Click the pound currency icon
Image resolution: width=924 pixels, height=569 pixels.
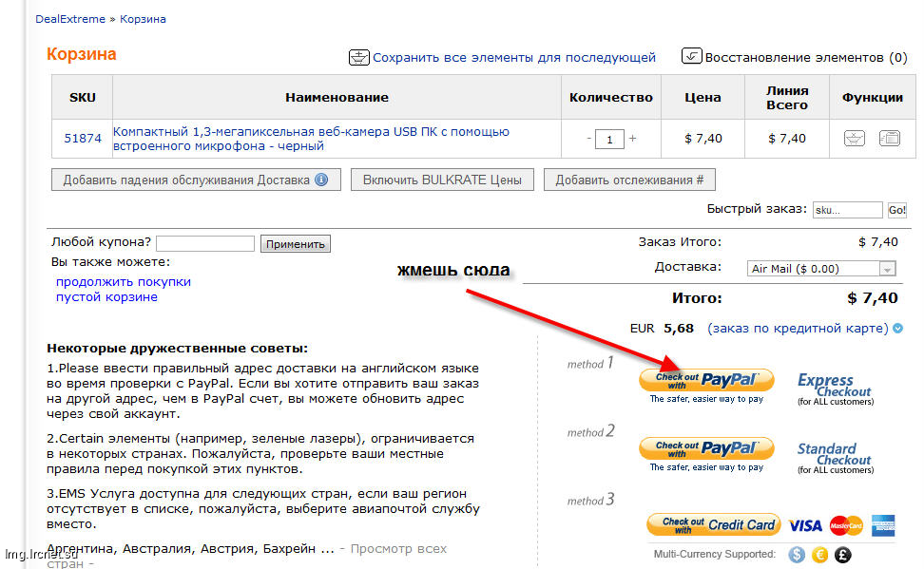pos(843,554)
